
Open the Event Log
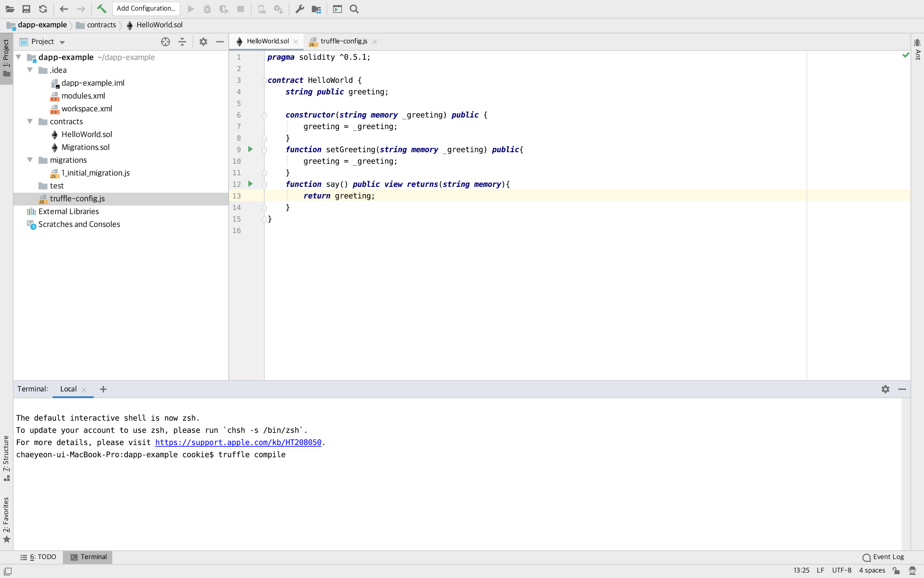pos(884,557)
